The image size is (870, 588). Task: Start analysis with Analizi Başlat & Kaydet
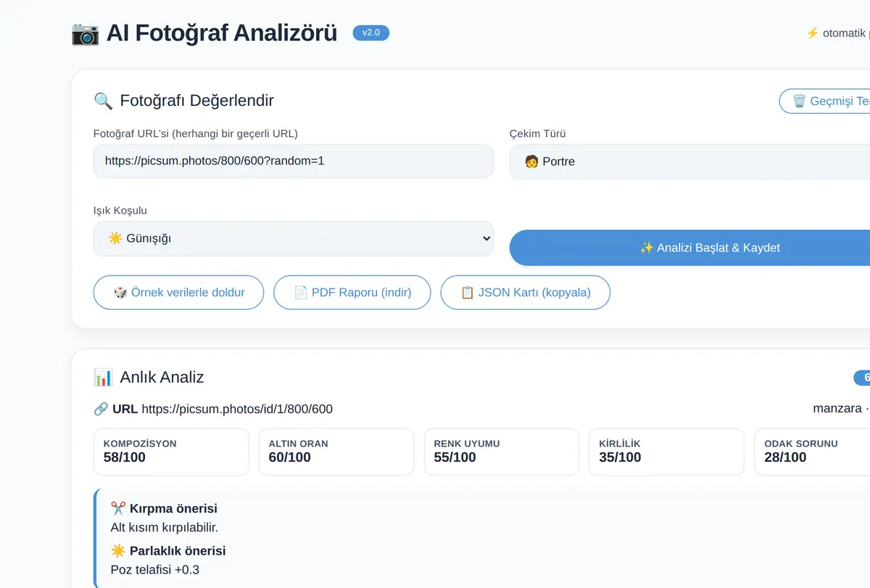(x=689, y=248)
